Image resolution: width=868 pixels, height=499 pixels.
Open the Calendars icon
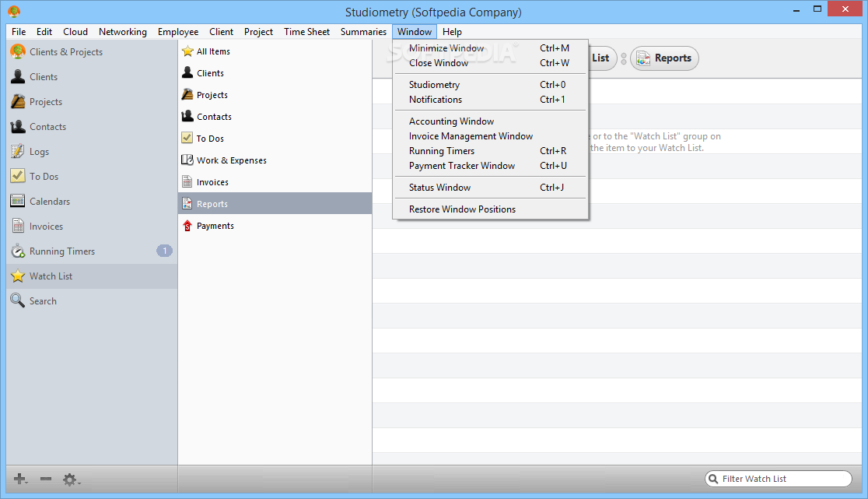18,201
